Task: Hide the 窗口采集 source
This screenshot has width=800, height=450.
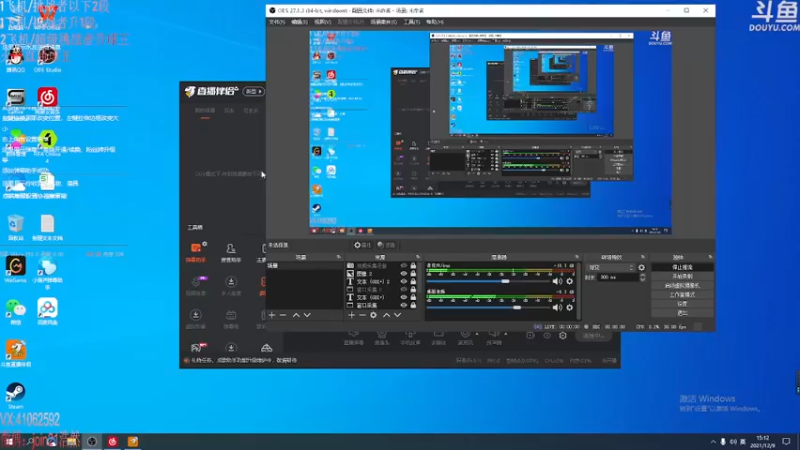Action: (x=404, y=305)
